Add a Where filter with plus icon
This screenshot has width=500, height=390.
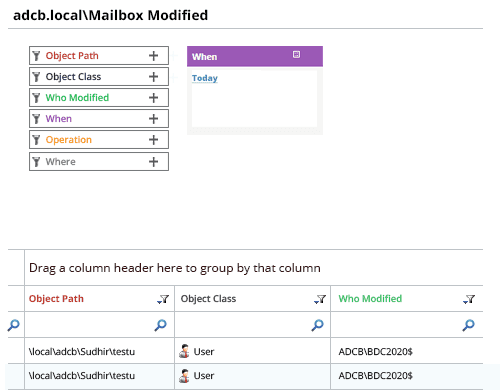(x=153, y=162)
